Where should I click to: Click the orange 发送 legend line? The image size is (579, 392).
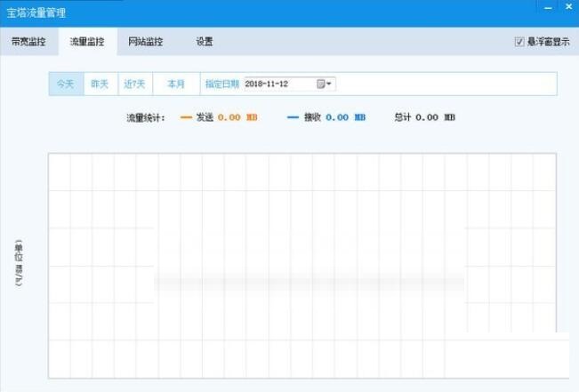pyautogui.click(x=186, y=117)
